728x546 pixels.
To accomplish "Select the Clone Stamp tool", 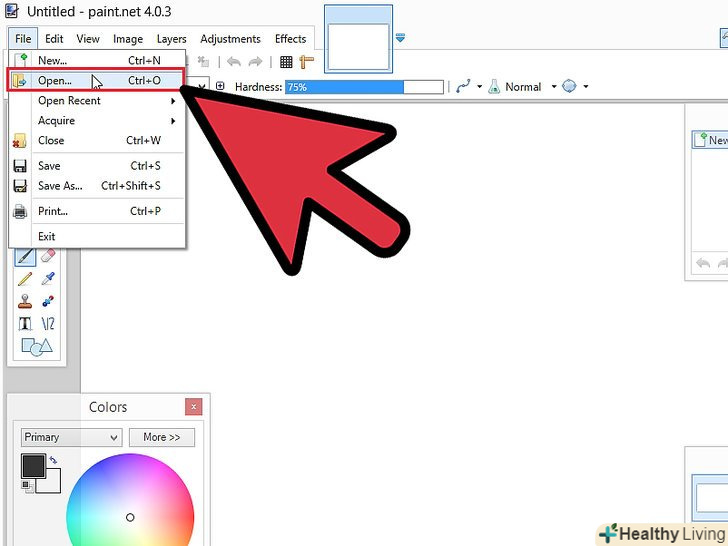I will pos(25,301).
